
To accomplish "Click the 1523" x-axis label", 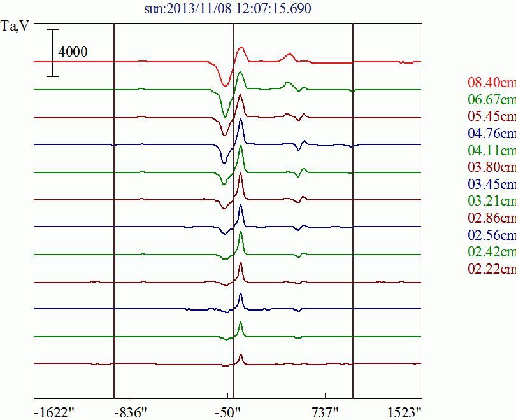I will coord(405,412).
